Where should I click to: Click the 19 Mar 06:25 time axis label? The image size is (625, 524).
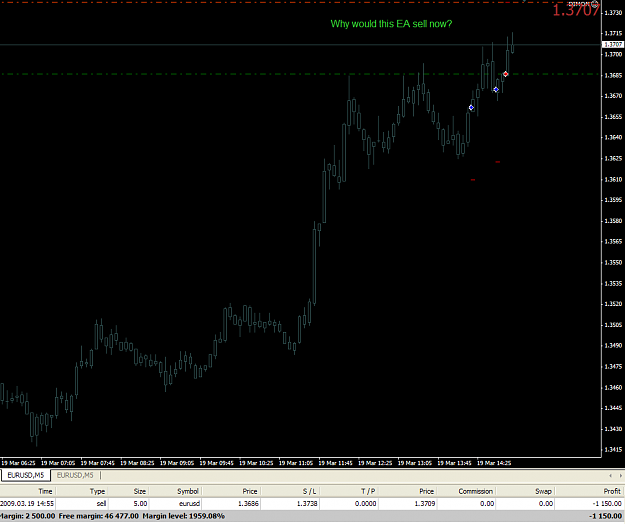18,463
